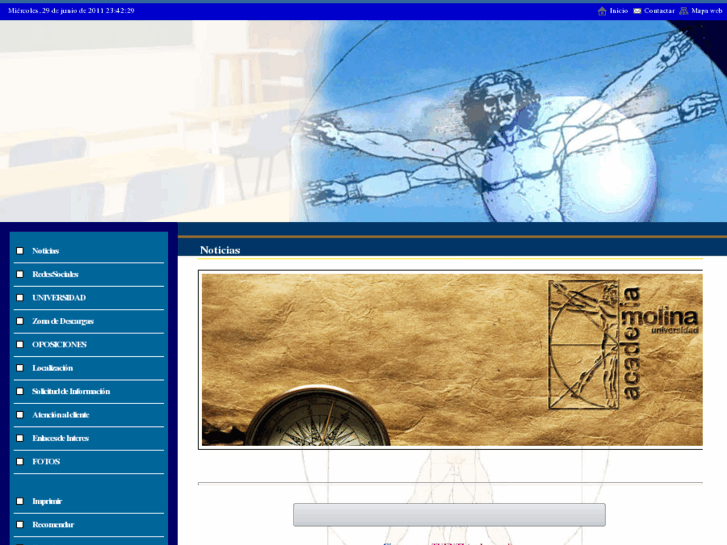Click the square bullet beside Atención al cliente
Viewport: 727px width, 545px height.
point(20,415)
